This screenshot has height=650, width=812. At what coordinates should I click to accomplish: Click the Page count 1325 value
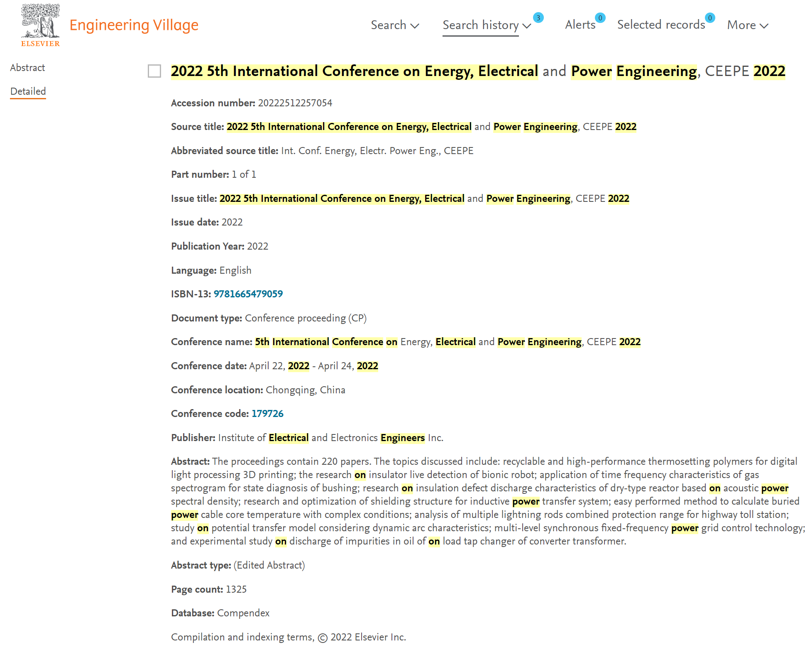[236, 589]
